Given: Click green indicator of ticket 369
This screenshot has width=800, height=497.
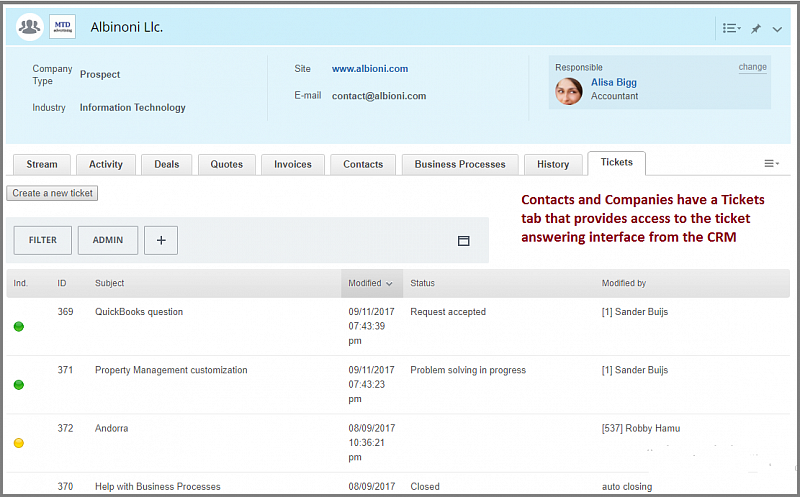Looking at the screenshot, I should pos(19,327).
